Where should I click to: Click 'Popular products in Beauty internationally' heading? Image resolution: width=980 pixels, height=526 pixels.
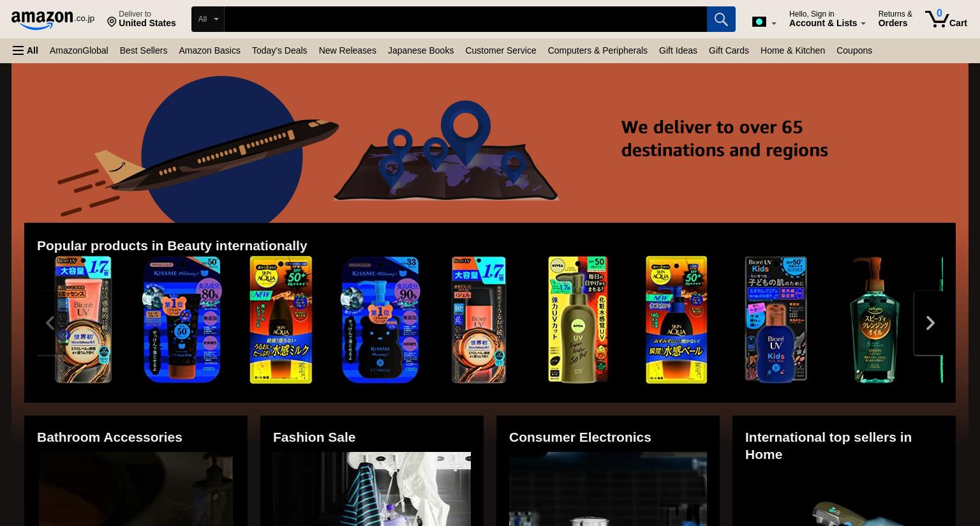pos(172,245)
